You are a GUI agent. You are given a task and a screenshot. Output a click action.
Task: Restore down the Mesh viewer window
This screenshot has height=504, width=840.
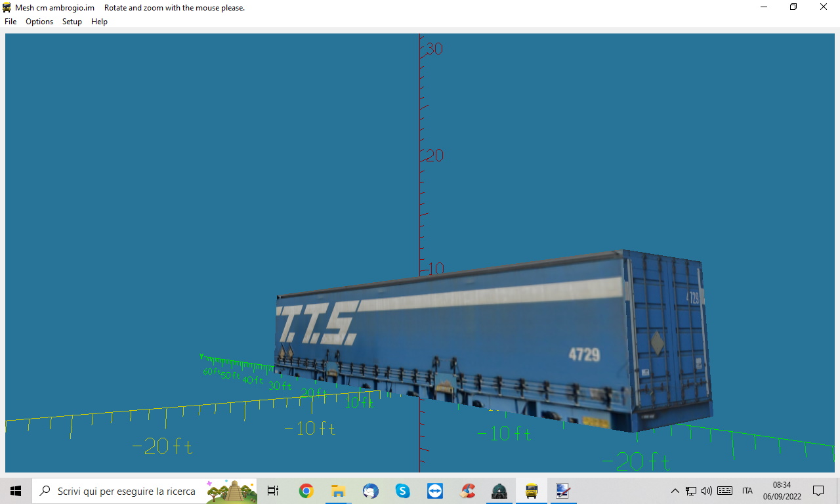(x=793, y=7)
